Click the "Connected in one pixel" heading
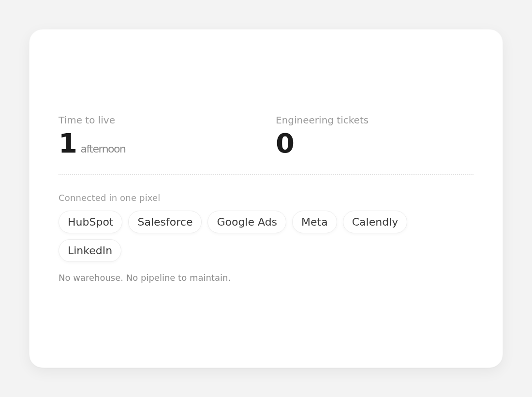 (109, 198)
